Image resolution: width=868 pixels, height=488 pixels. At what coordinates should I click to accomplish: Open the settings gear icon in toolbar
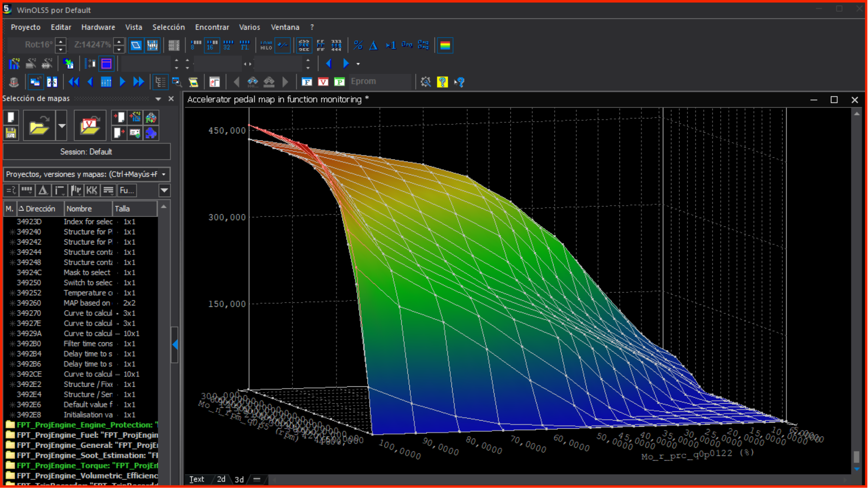coord(426,82)
